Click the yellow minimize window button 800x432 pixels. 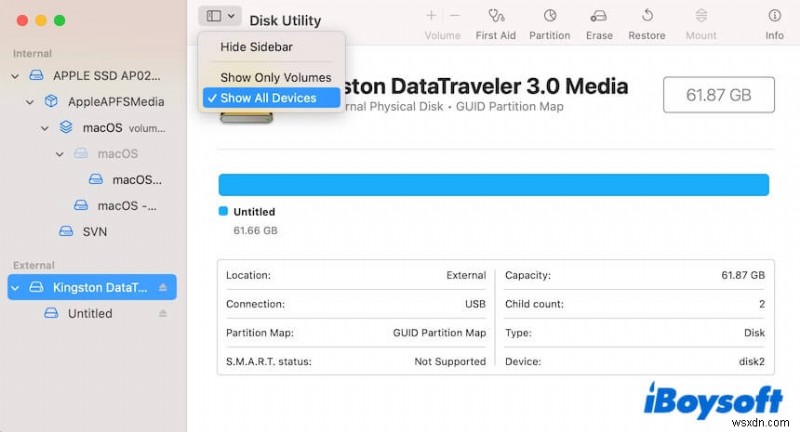point(41,20)
